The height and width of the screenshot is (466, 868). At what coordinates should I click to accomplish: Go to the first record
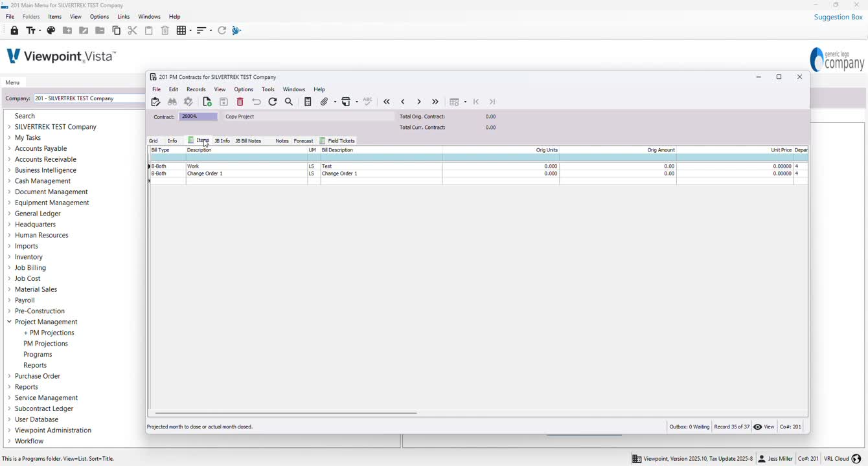[x=387, y=102]
